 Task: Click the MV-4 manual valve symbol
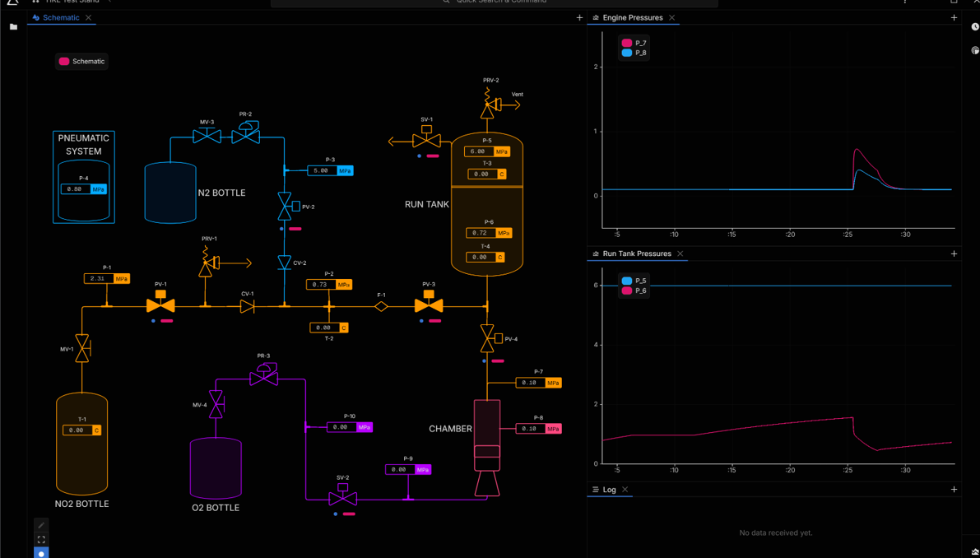(x=217, y=404)
